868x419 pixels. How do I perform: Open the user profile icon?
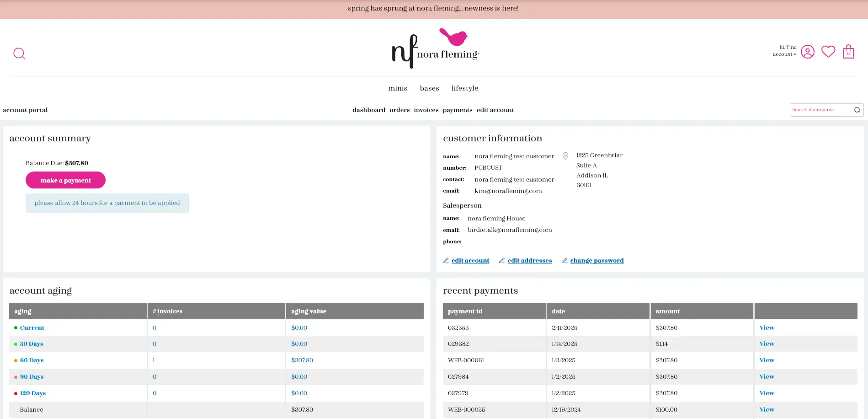coord(808,52)
